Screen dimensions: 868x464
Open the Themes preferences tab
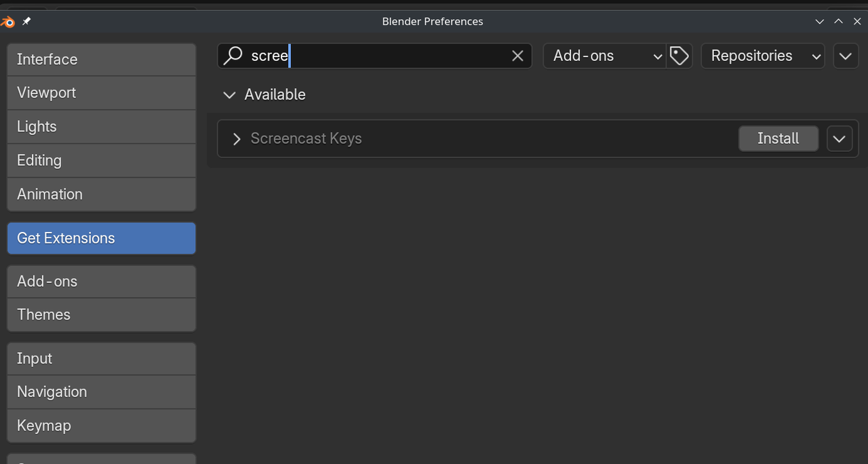pyautogui.click(x=102, y=315)
